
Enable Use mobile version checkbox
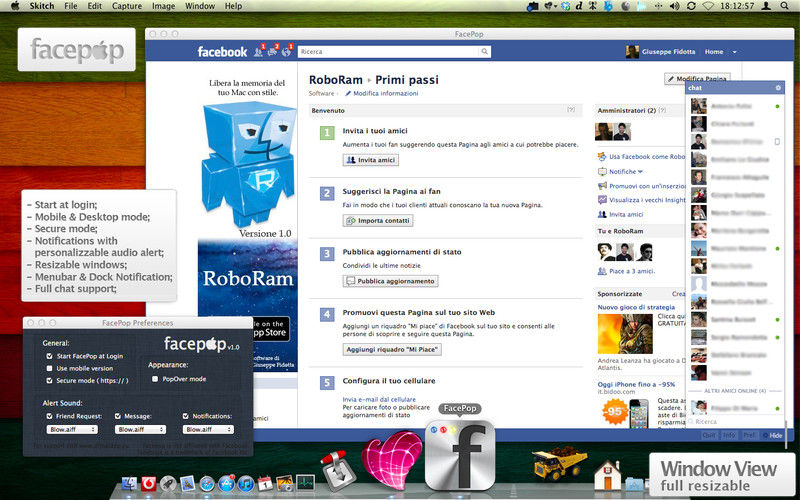49,368
